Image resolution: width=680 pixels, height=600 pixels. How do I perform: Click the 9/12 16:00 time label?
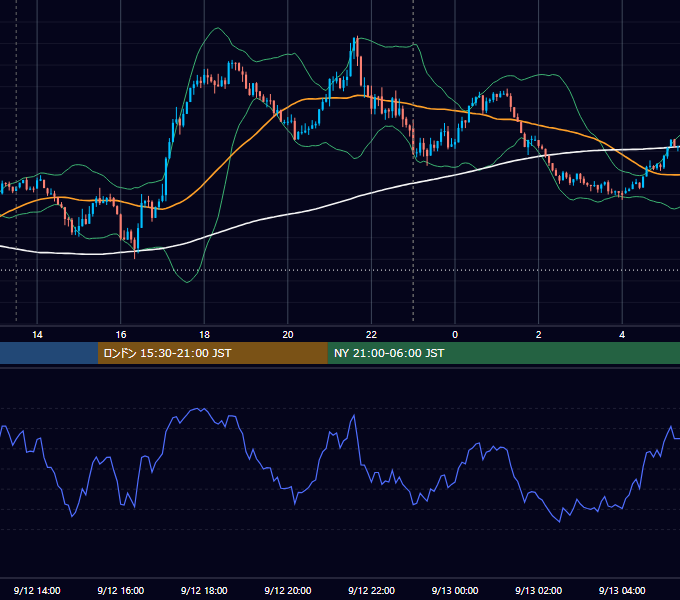pyautogui.click(x=121, y=590)
